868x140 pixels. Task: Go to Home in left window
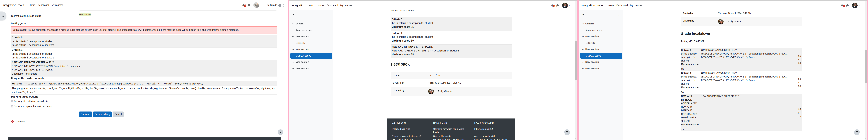(x=32, y=5)
